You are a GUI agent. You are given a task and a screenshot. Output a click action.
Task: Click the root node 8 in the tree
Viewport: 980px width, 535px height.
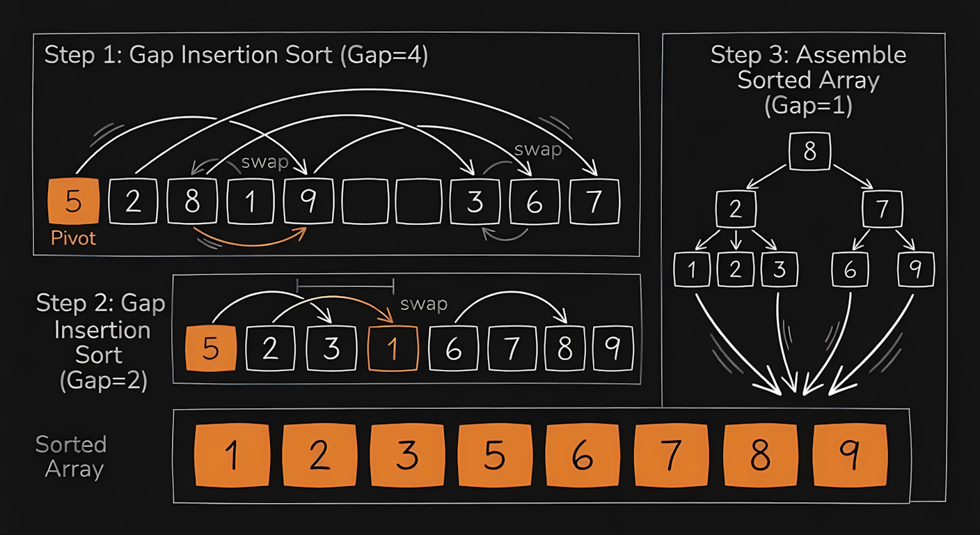[x=809, y=152]
